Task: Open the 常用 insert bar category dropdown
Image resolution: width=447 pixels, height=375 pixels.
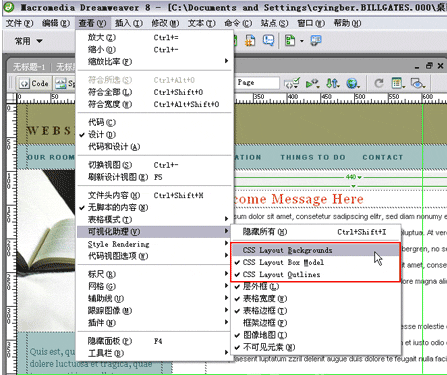Action: (28, 41)
